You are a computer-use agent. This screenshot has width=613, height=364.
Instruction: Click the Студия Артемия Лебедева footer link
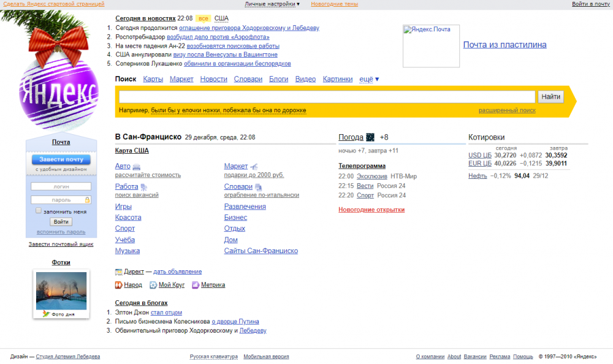[x=68, y=357]
